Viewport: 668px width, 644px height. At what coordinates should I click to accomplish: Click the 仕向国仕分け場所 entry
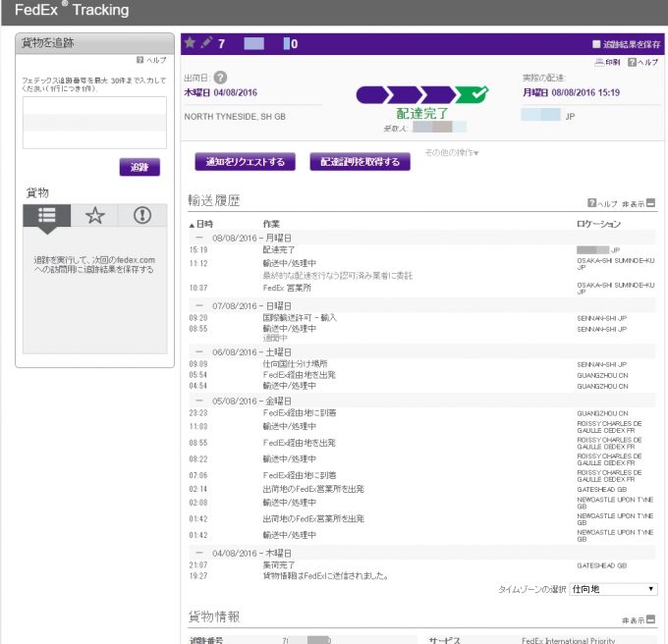click(296, 364)
